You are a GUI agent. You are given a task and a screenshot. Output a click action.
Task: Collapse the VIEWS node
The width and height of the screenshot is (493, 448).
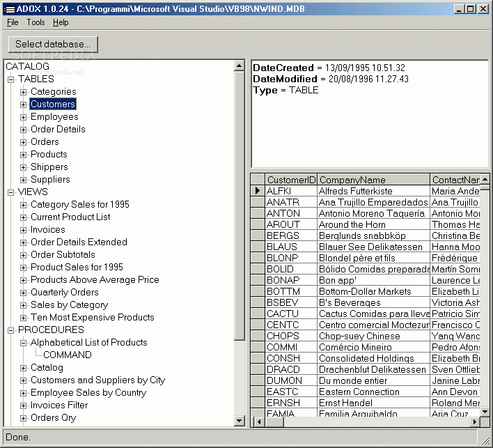10,192
